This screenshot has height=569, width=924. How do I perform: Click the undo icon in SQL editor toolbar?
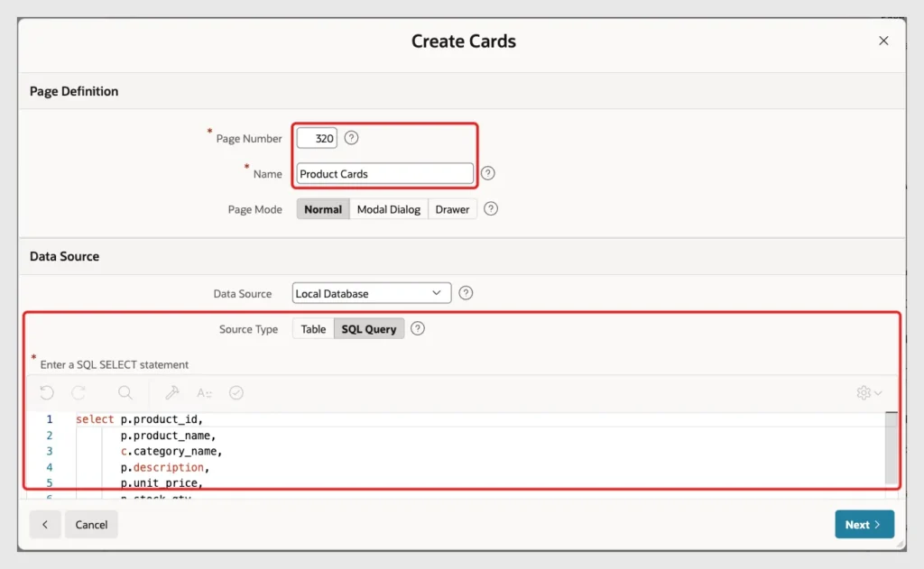tap(47, 392)
